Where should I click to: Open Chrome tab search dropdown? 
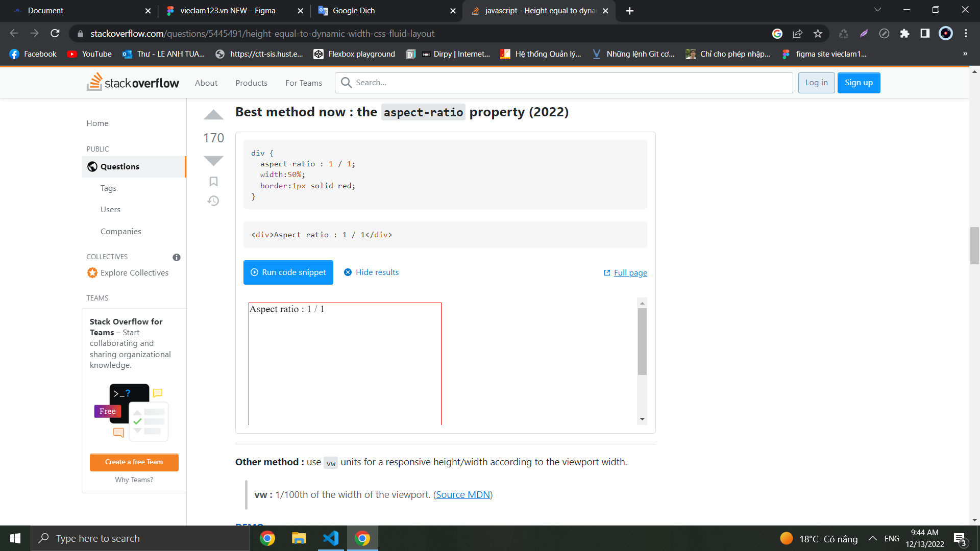click(877, 10)
